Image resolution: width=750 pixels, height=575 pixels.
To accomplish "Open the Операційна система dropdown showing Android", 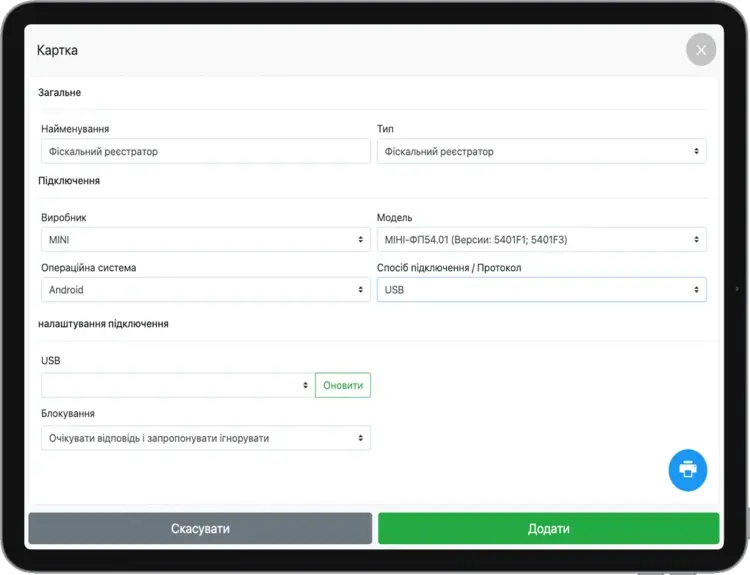I will pyautogui.click(x=206, y=289).
